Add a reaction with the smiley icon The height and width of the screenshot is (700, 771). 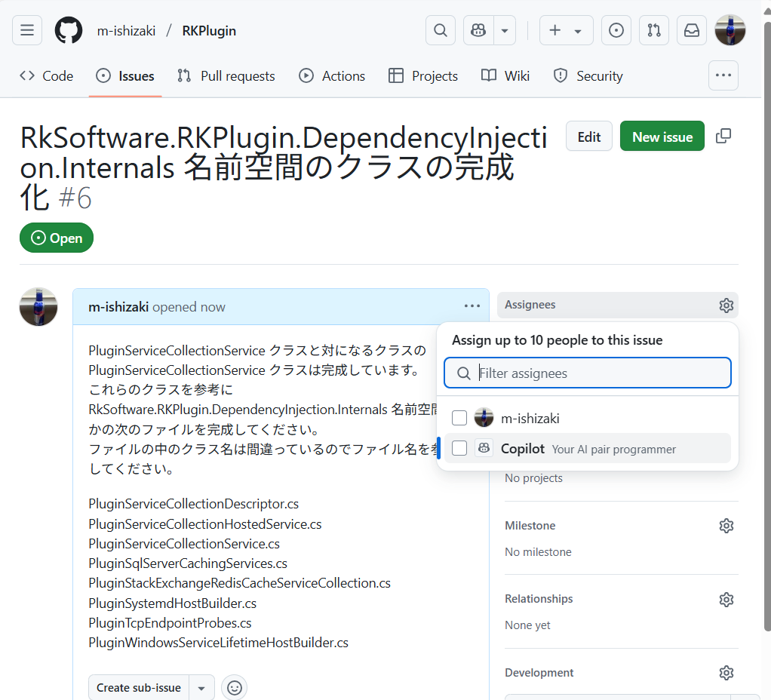click(x=235, y=688)
